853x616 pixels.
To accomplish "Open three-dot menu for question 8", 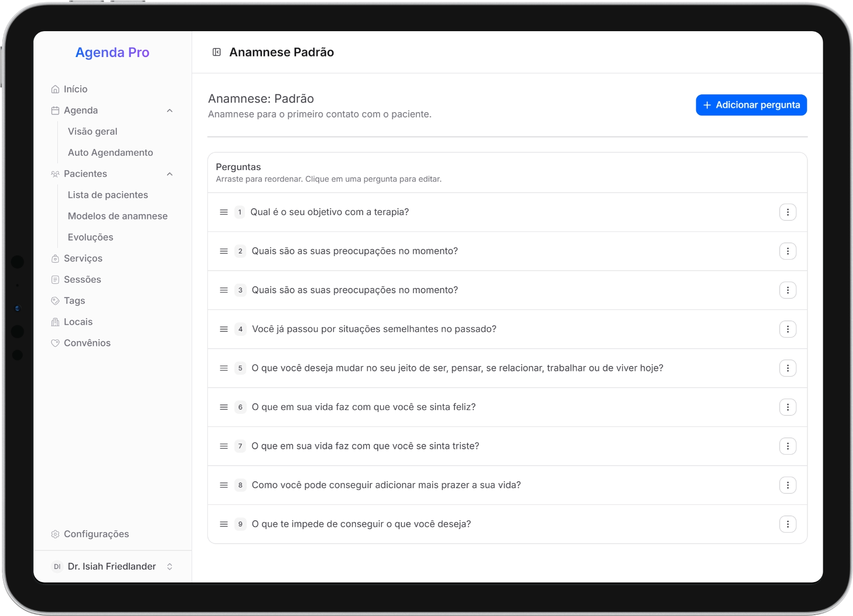I will [x=787, y=485].
